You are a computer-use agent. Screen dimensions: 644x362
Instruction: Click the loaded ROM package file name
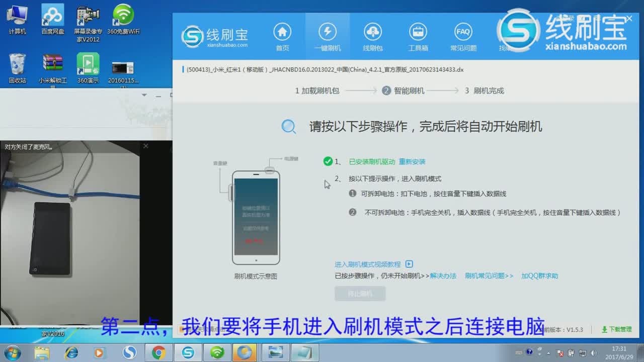pos(325,69)
